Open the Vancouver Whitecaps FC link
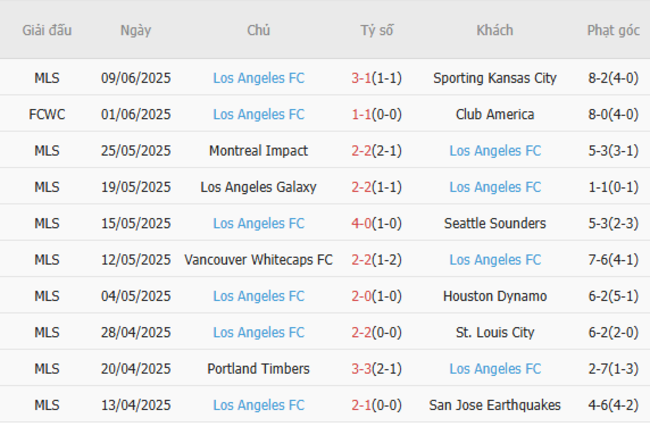650x435 pixels. pos(258,260)
